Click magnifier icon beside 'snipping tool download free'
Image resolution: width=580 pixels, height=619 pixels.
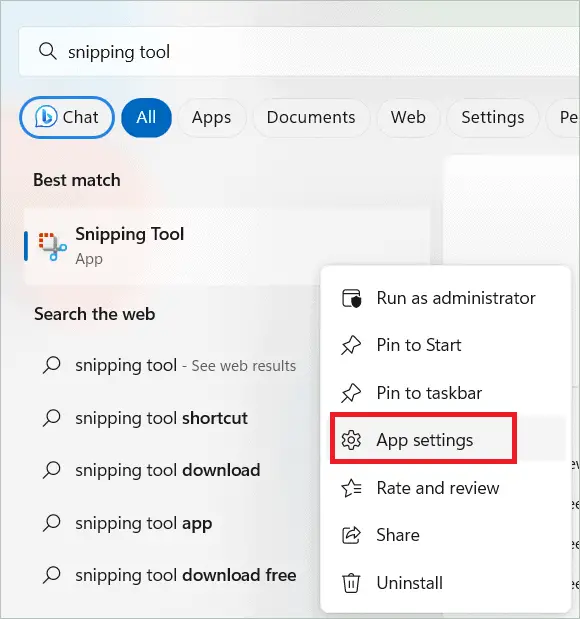click(x=52, y=575)
